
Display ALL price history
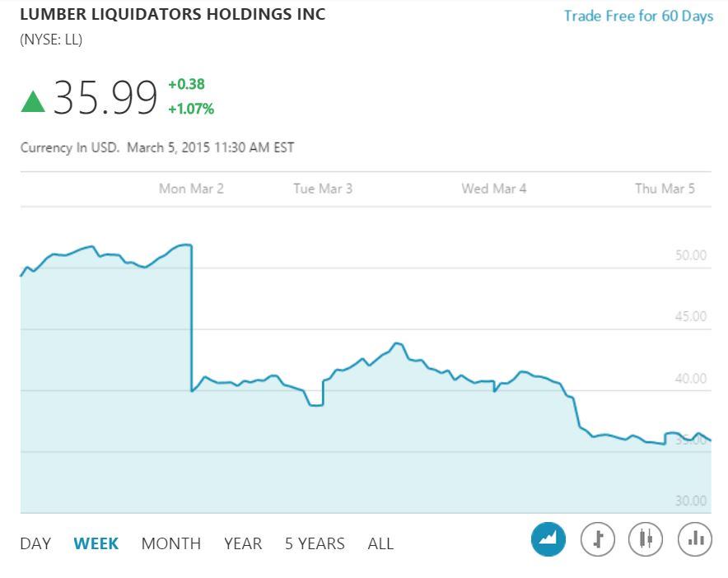(x=380, y=543)
